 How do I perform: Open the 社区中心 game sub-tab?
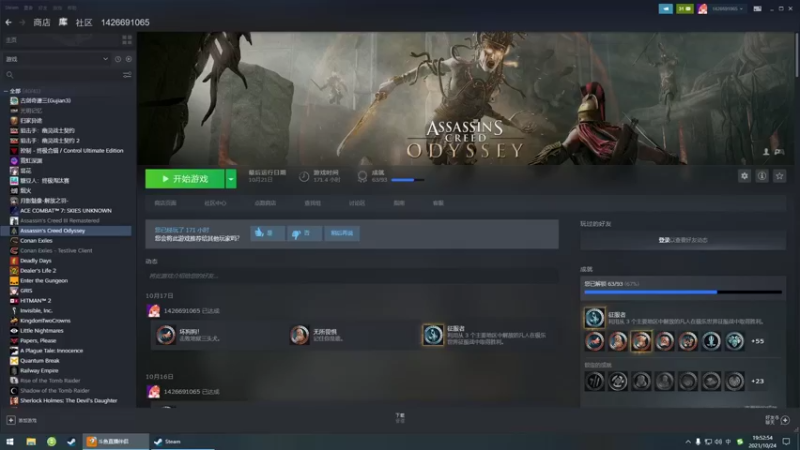215,203
